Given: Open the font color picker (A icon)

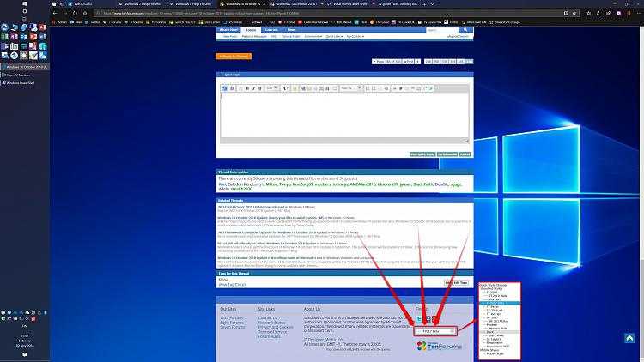Looking at the screenshot, I should coord(284,88).
